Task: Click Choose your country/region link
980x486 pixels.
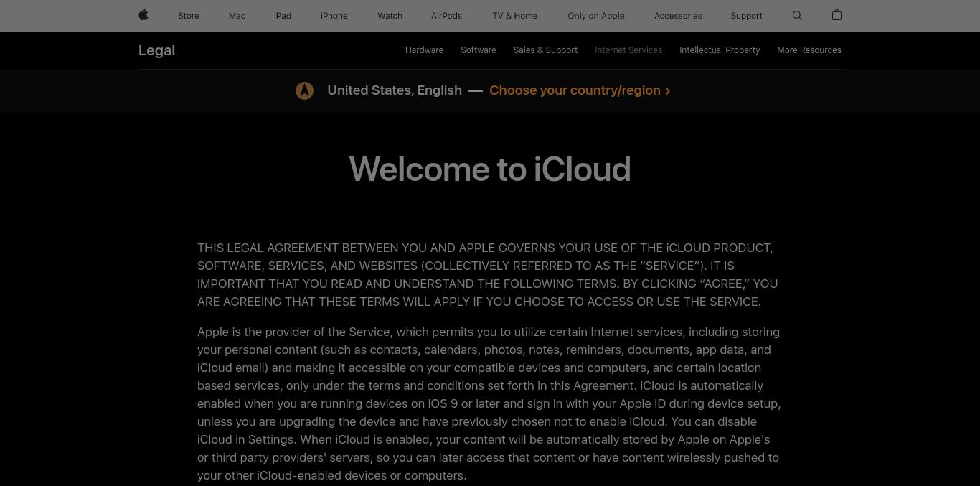Action: point(580,90)
